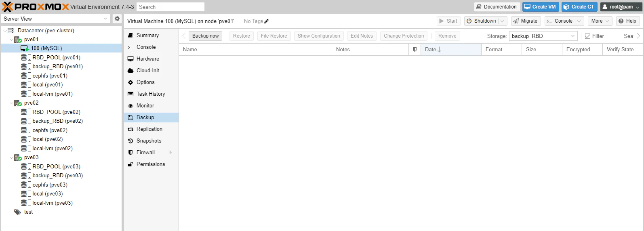Open the Snapshots tab
Image resolution: width=644 pixels, height=231 pixels.
click(152, 141)
